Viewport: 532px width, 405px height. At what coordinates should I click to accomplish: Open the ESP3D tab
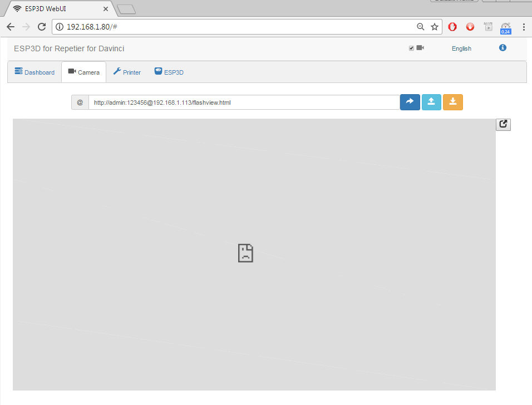click(x=169, y=72)
